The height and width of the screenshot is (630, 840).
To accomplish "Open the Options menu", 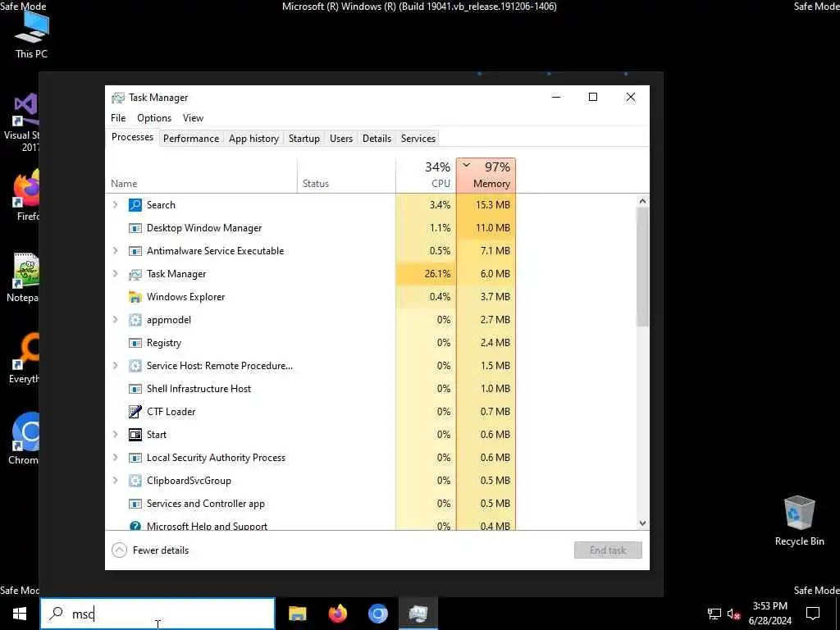I will (154, 118).
